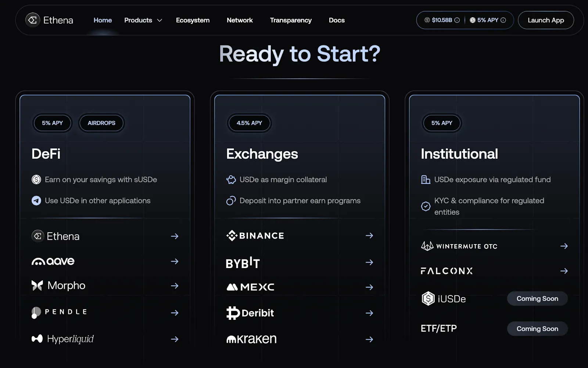Image resolution: width=588 pixels, height=368 pixels.
Task: Click the $10.58B supply value
Action: pos(442,20)
